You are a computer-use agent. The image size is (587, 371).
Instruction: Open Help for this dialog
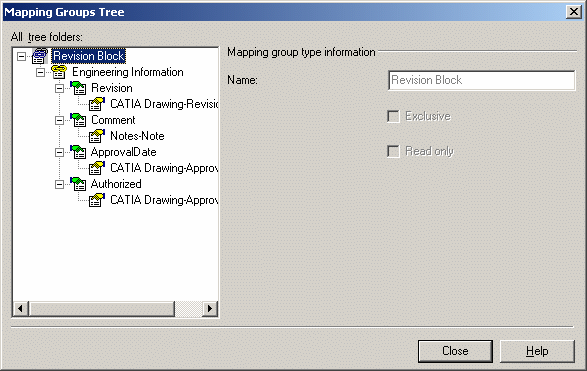point(537,351)
